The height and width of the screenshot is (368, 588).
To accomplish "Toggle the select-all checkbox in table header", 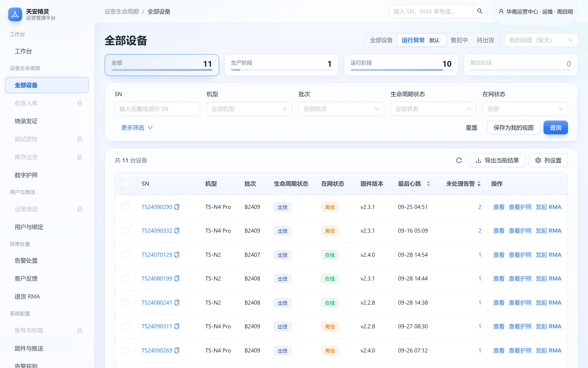I will (x=125, y=184).
